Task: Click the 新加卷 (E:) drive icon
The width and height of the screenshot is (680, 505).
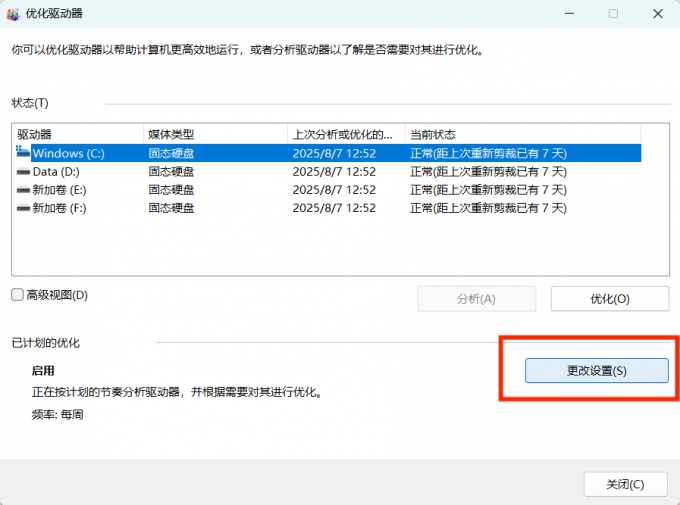Action: click(23, 190)
